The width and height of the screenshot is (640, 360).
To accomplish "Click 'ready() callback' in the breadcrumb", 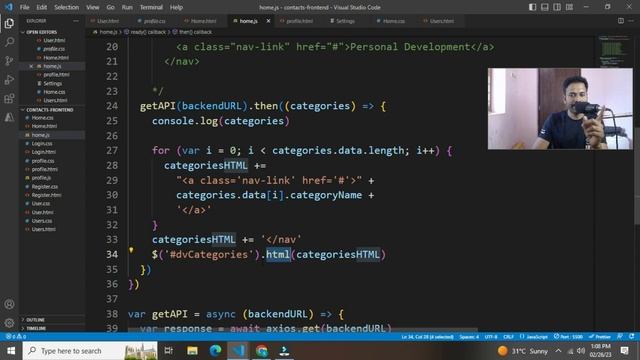I will coord(148,32).
